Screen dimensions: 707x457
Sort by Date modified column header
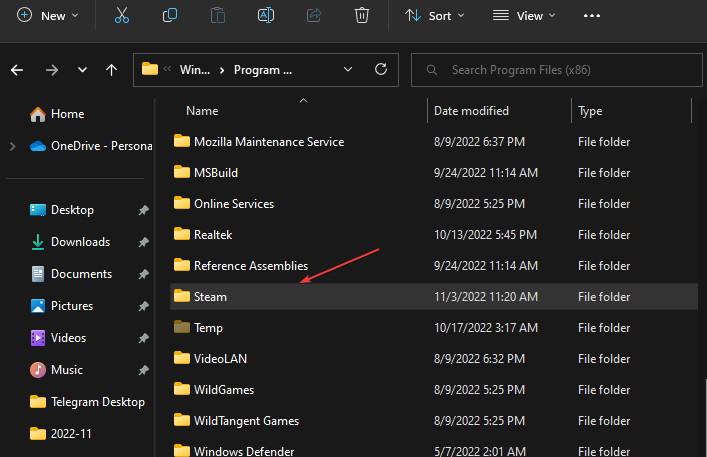471,111
